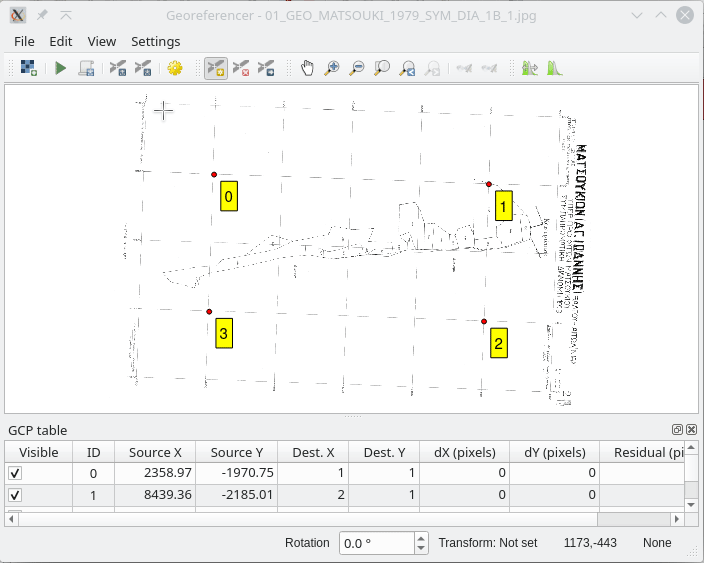Increase the Rotation spinbox value
This screenshot has height=563, width=704.
(421, 538)
